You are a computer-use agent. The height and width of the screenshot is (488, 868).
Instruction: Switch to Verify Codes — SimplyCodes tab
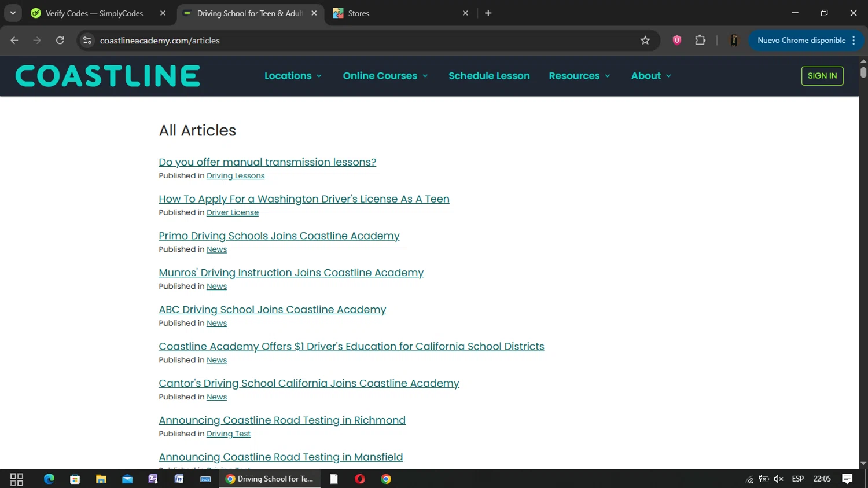pyautogui.click(x=94, y=13)
